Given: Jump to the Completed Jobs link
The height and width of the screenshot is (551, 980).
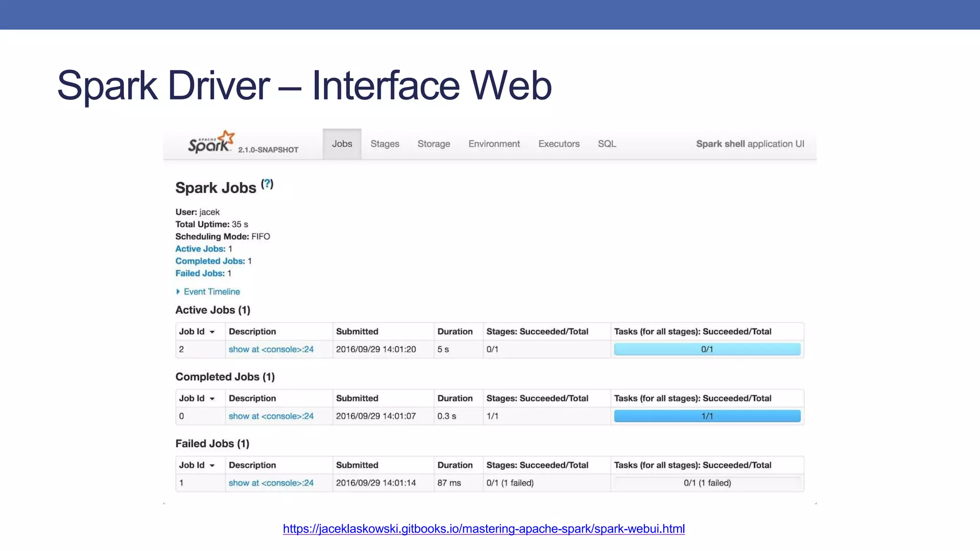Looking at the screenshot, I should 210,261.
